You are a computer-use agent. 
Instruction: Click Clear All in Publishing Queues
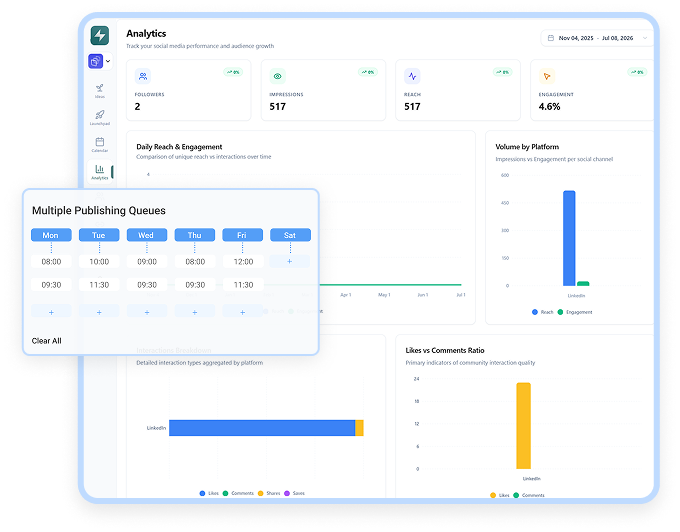[x=46, y=341]
